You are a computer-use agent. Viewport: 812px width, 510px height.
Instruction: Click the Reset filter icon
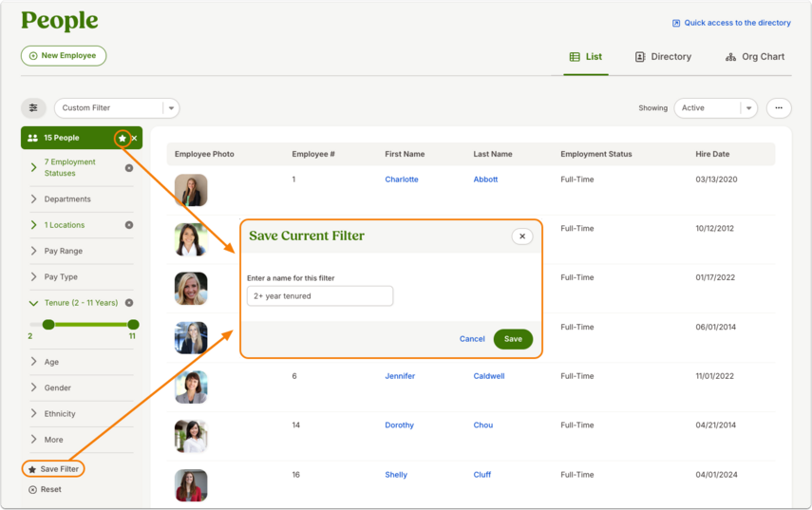coord(32,489)
